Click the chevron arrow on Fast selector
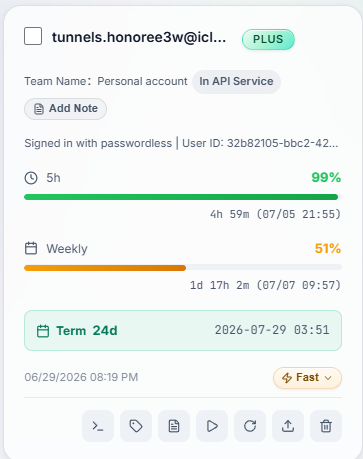The image size is (363, 459). (x=328, y=378)
